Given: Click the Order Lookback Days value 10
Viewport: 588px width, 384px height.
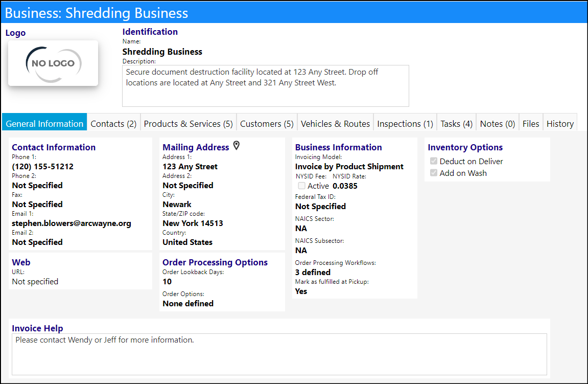Looking at the screenshot, I should tap(167, 282).
